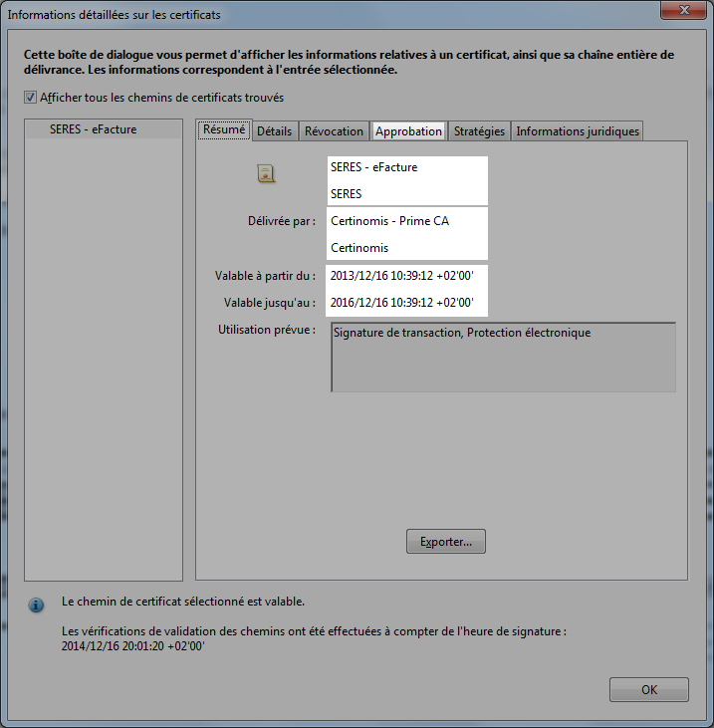Click valid-from date 2013/12/16 10:39:12
Viewport: 714px width, 728px height.
tap(402, 276)
